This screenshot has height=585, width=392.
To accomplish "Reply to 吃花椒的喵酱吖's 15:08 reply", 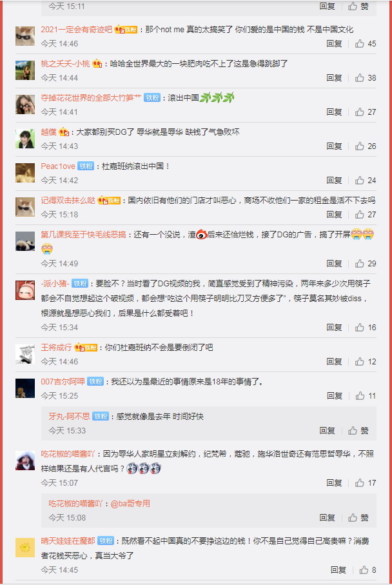I will click(327, 518).
